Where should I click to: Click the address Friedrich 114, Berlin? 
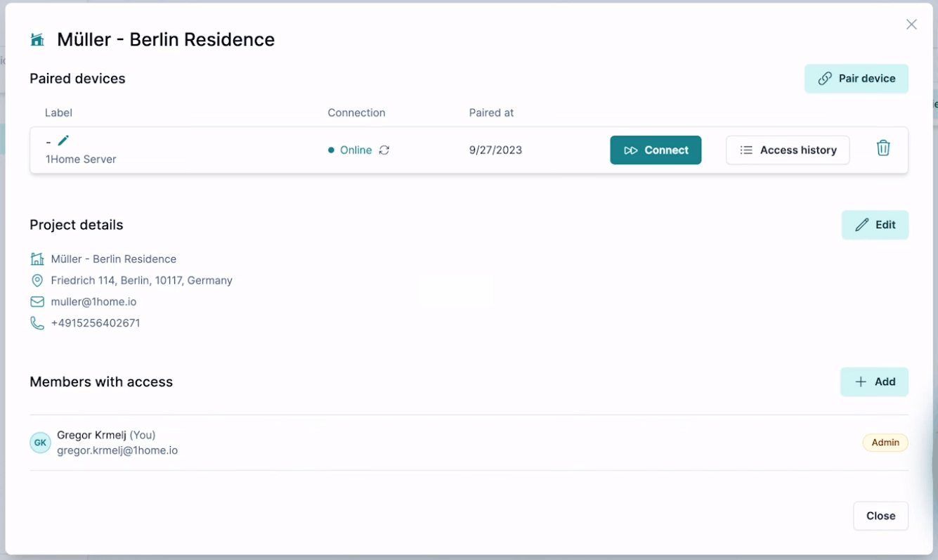[141, 280]
